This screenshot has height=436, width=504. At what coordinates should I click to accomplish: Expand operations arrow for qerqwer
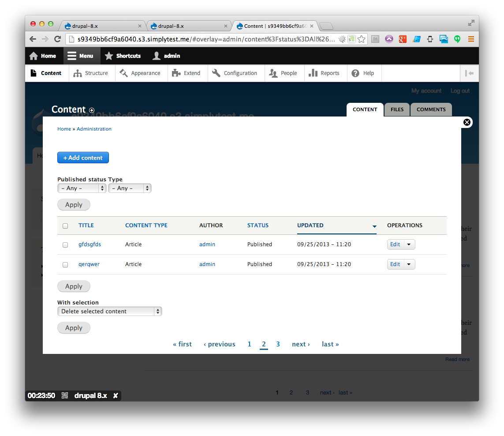tap(409, 264)
